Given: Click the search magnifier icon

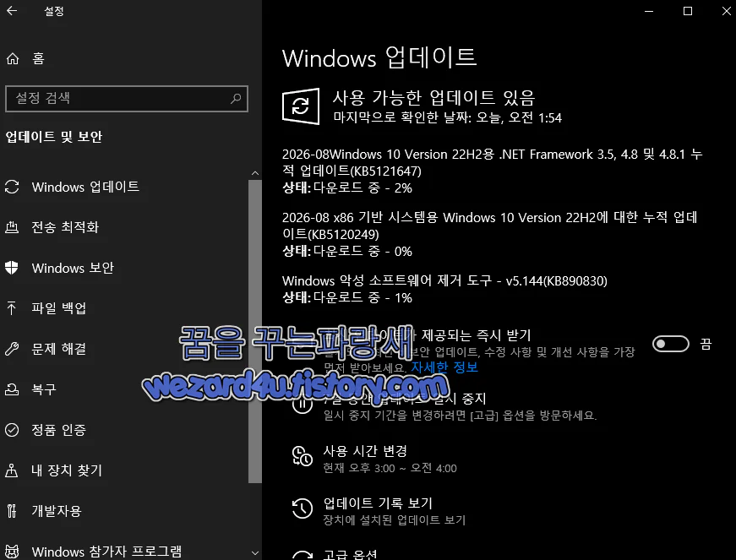Looking at the screenshot, I should [236, 99].
